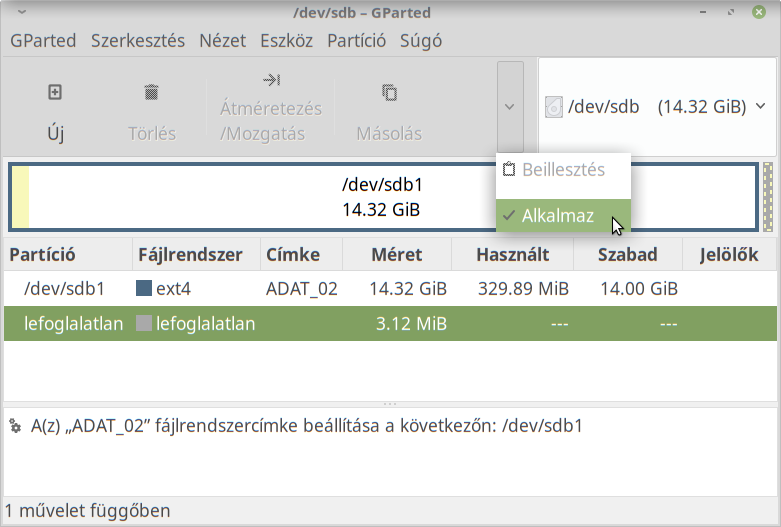Minimize the GParted window
The height and width of the screenshot is (527, 781).
(703, 12)
